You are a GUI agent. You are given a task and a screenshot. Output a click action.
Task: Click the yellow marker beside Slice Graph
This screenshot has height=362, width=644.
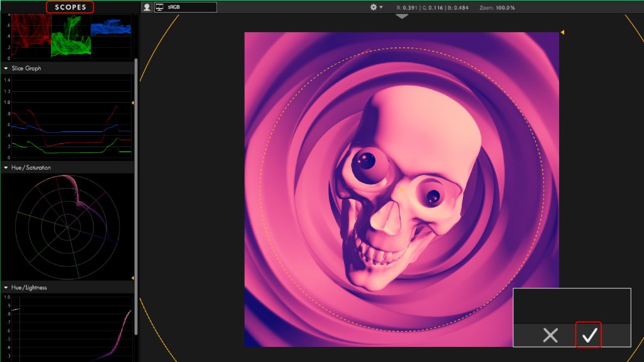pos(133,102)
